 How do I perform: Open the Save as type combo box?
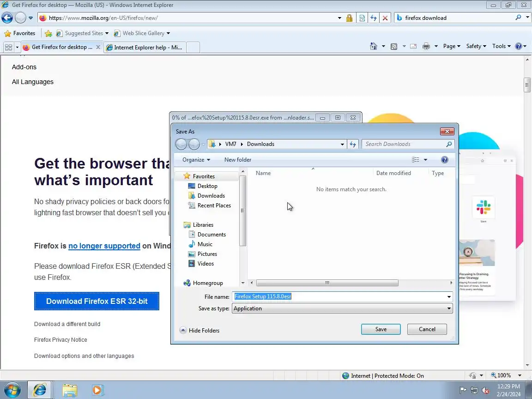342,308
